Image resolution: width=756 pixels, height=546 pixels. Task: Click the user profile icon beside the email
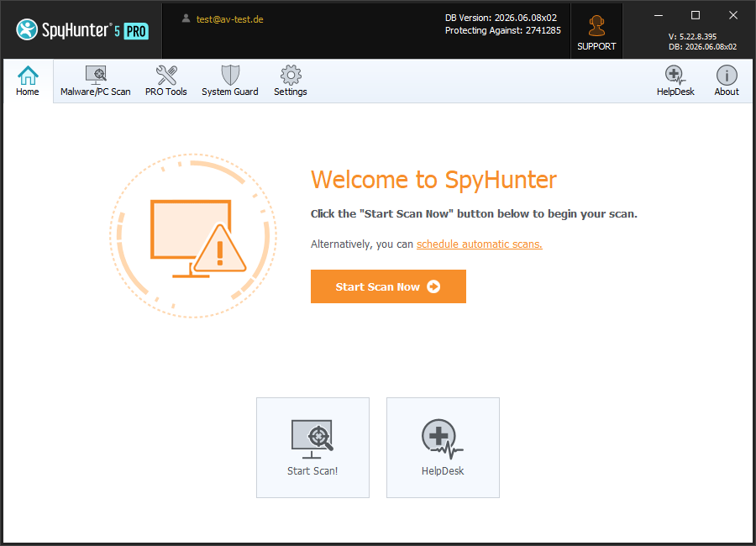tap(186, 18)
